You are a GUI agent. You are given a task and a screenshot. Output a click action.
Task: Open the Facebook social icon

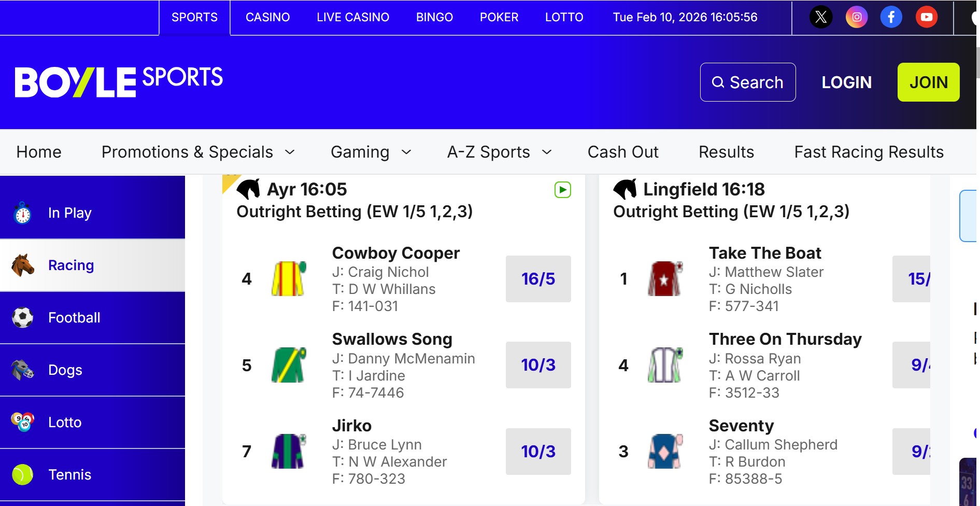click(x=891, y=17)
